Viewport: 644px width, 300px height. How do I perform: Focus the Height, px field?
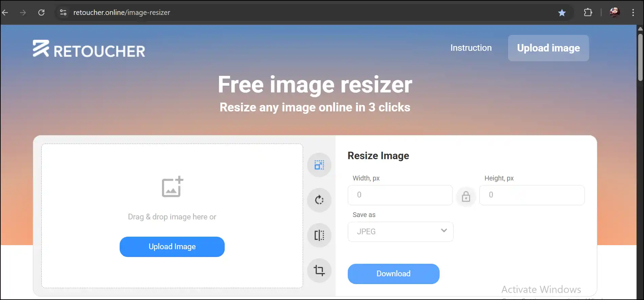(x=532, y=195)
